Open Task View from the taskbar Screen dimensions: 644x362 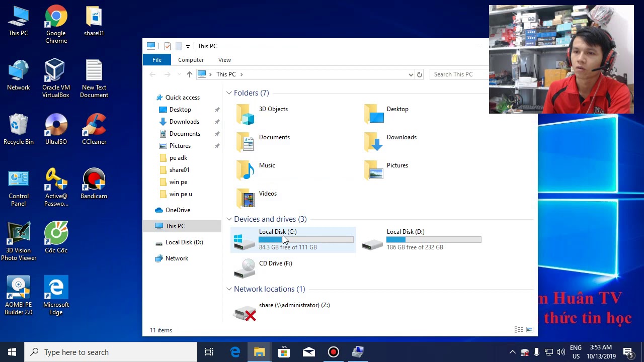click(209, 352)
